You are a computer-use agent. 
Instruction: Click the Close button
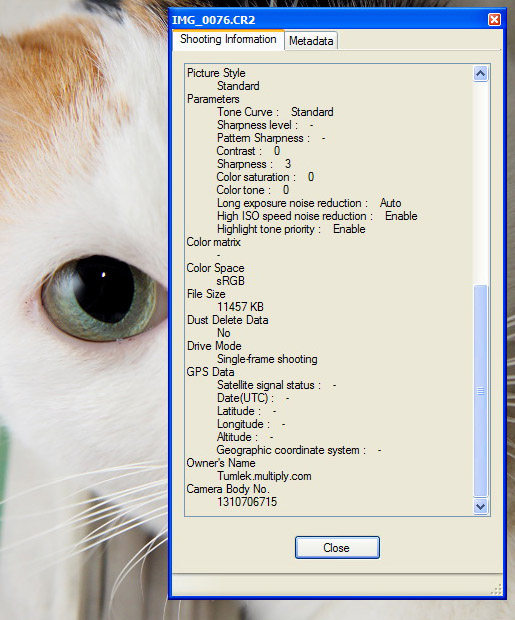pyautogui.click(x=337, y=548)
